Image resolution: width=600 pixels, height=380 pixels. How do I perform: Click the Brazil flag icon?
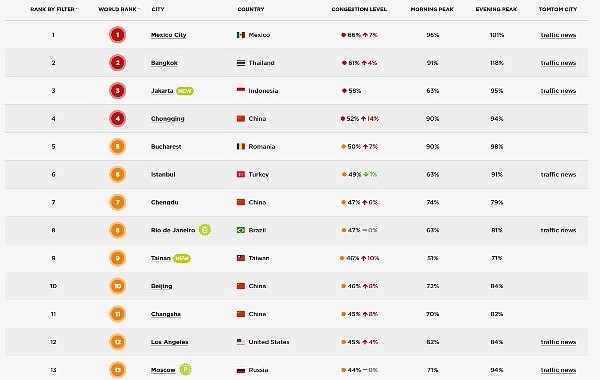point(241,230)
